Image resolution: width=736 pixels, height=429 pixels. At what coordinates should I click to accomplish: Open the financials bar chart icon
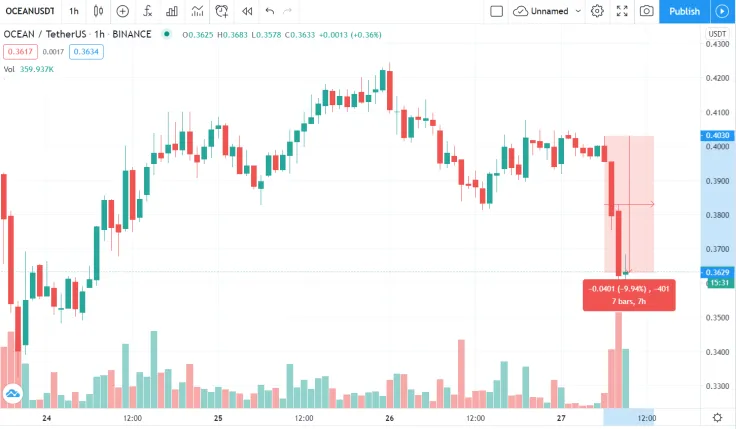click(172, 11)
